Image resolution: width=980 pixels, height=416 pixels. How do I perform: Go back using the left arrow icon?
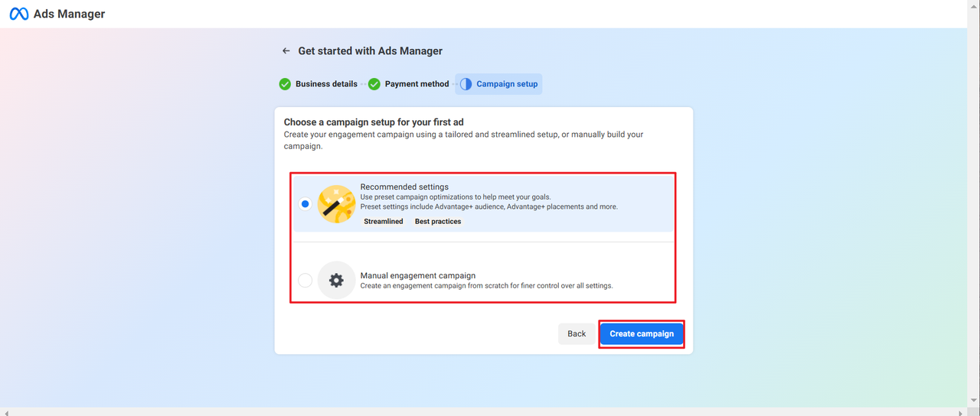[x=286, y=50]
